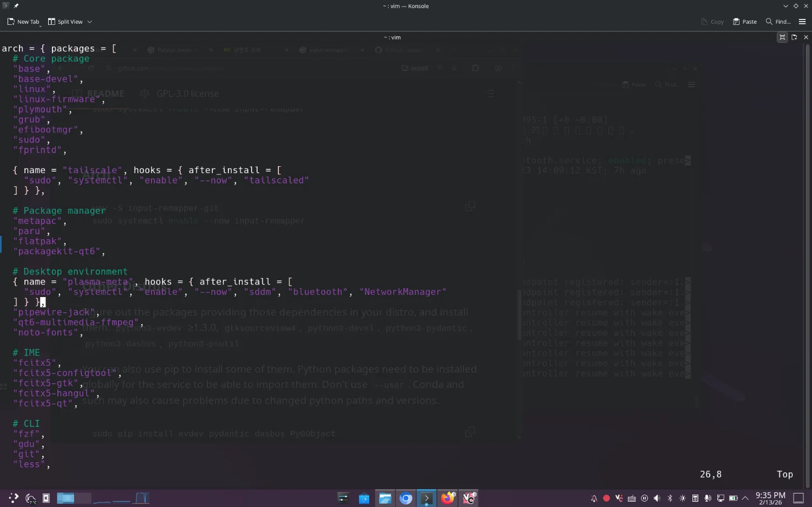Switch to the first virtual desktop in pager

coord(66,498)
